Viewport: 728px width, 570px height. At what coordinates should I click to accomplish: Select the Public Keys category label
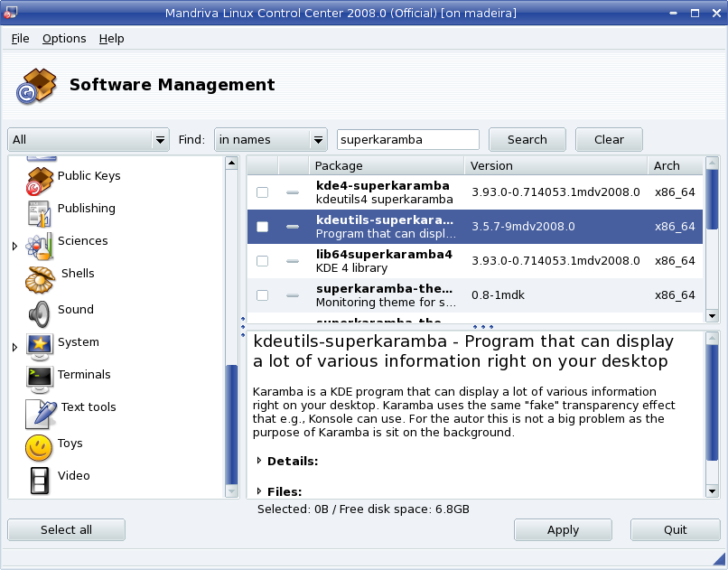coord(89,176)
